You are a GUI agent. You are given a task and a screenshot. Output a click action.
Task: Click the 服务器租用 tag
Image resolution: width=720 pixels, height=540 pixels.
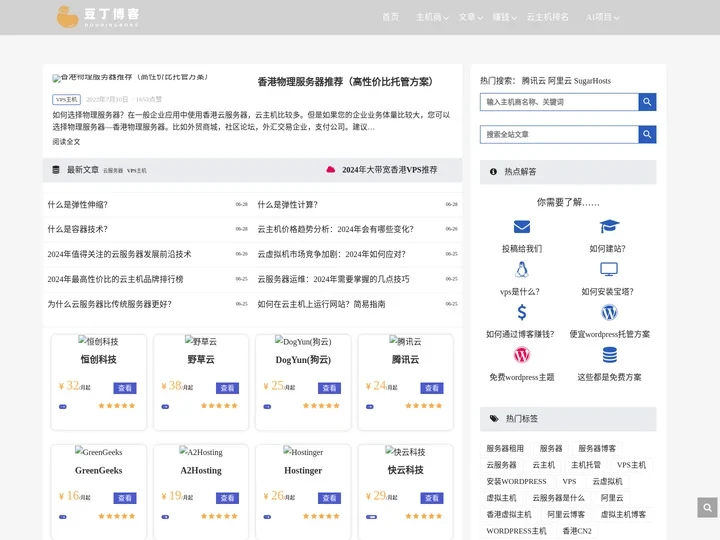(x=505, y=448)
